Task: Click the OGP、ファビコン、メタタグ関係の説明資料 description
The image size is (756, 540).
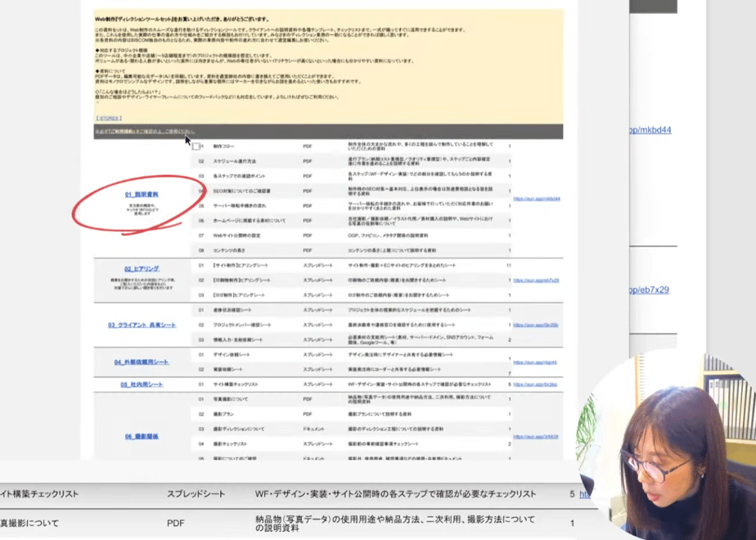Action: [388, 236]
